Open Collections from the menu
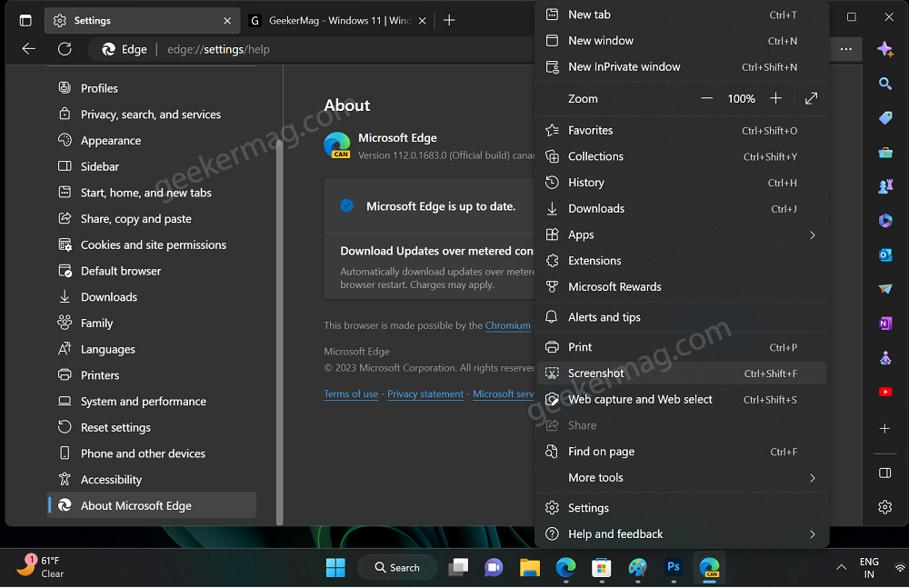The image size is (909, 588). click(682, 156)
